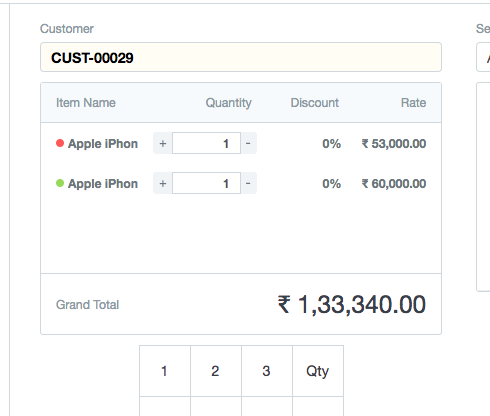The width and height of the screenshot is (490, 416).
Task: Click the plus button for ₹60,000 iPhone
Action: [x=163, y=183]
